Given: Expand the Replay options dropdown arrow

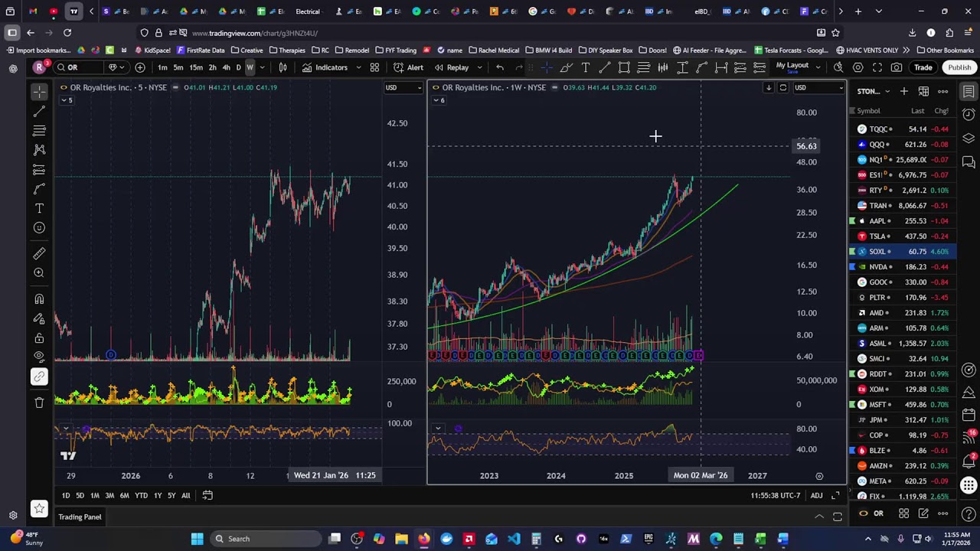Looking at the screenshot, I should click(479, 67).
